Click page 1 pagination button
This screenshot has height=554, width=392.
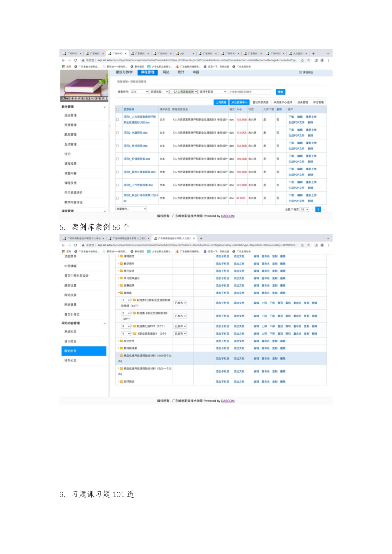(x=318, y=210)
